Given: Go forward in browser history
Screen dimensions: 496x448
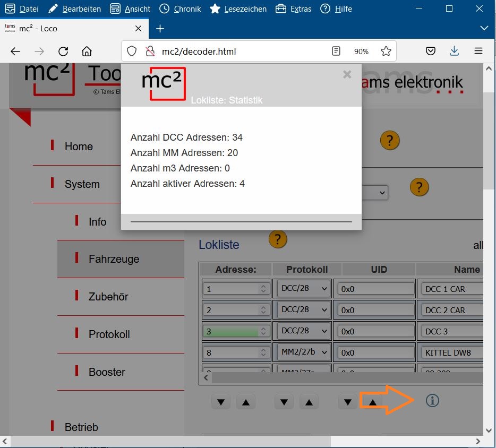Looking at the screenshot, I should pos(39,51).
